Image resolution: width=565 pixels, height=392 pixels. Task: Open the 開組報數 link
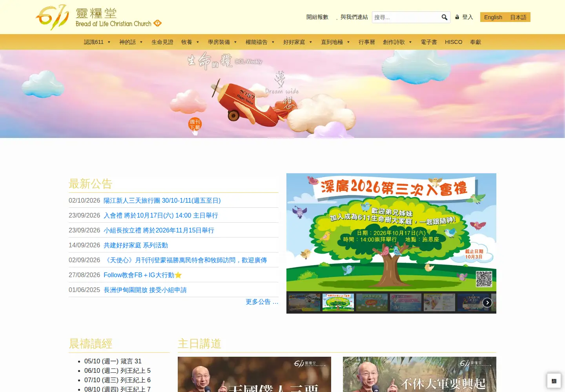[317, 17]
